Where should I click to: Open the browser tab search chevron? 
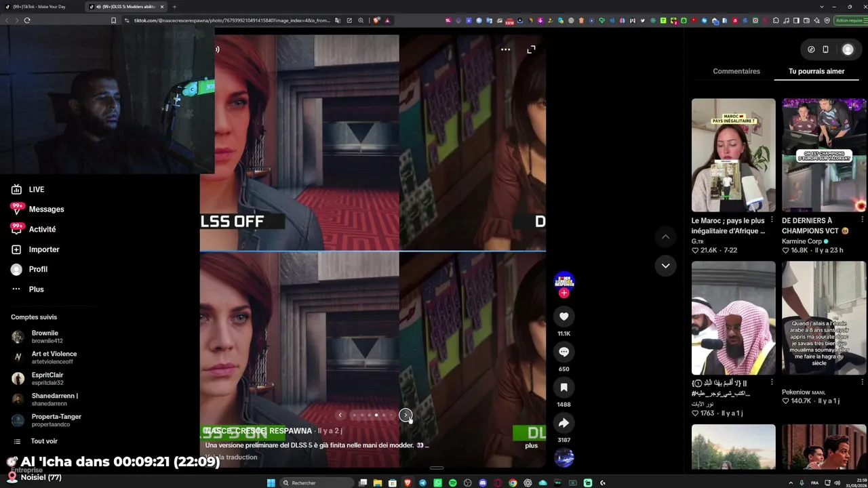(x=822, y=7)
